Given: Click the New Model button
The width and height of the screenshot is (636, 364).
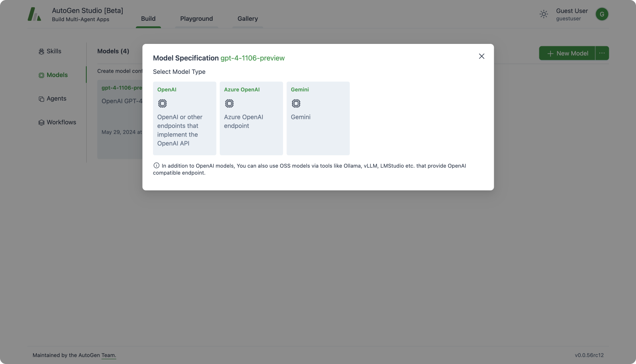Looking at the screenshot, I should click(x=567, y=53).
